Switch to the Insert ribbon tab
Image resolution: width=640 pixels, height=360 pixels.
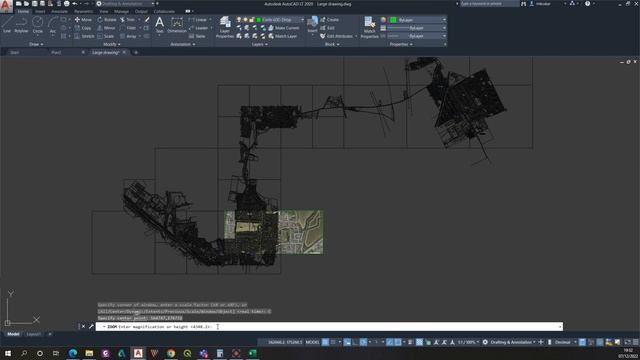click(x=40, y=11)
